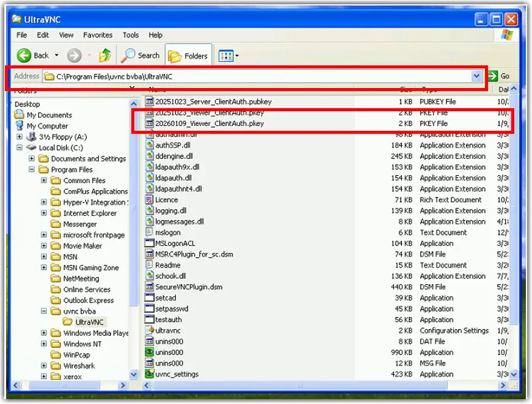Click the Go button
Screen dimensions: 532x404
click(499, 76)
